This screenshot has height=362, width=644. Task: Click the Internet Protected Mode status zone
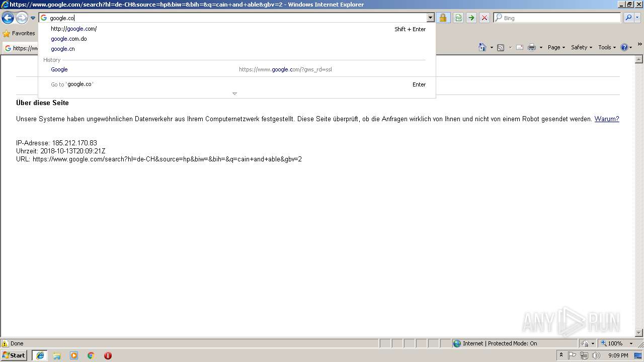coord(514,343)
